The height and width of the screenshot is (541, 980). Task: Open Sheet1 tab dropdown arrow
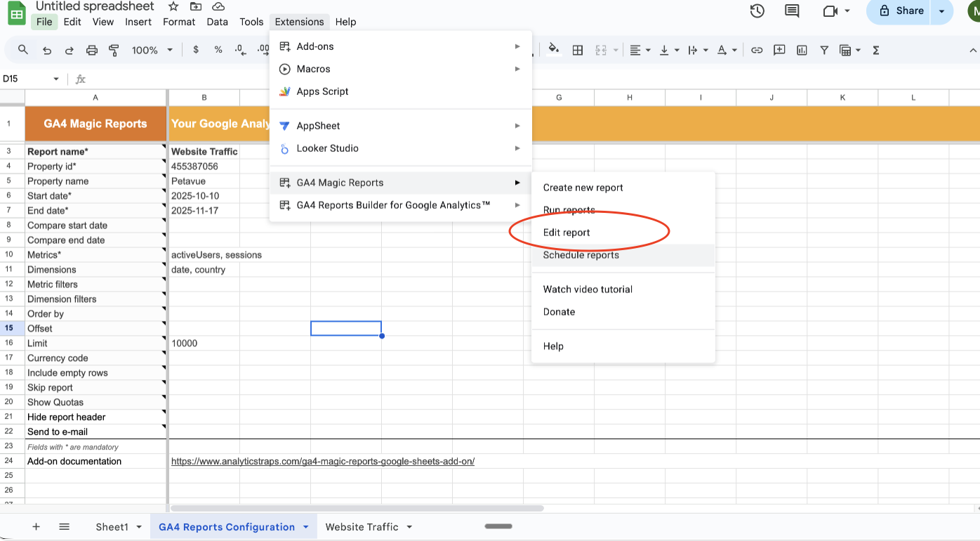[x=139, y=527]
